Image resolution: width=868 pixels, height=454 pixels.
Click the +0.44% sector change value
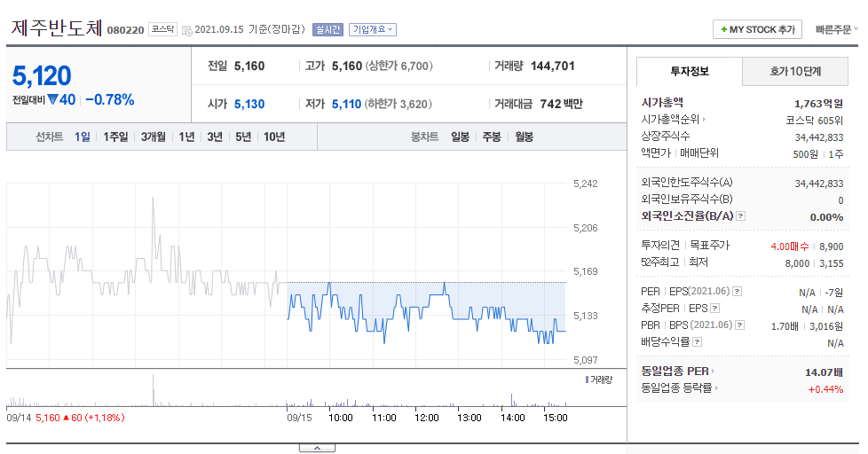coord(825,389)
